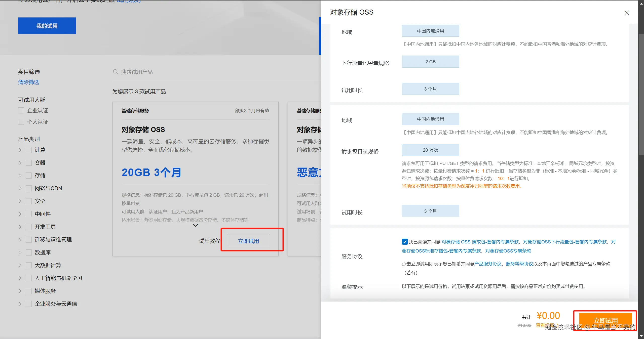Screen dimensions: 644x339
Task: Tick the 人工智能与机器学习 checkbox
Action: coord(29,278)
